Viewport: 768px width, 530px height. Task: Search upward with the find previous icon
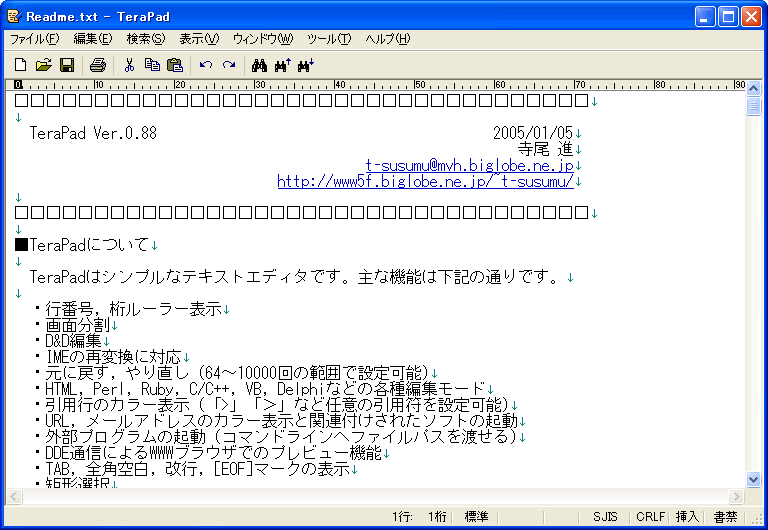point(282,65)
